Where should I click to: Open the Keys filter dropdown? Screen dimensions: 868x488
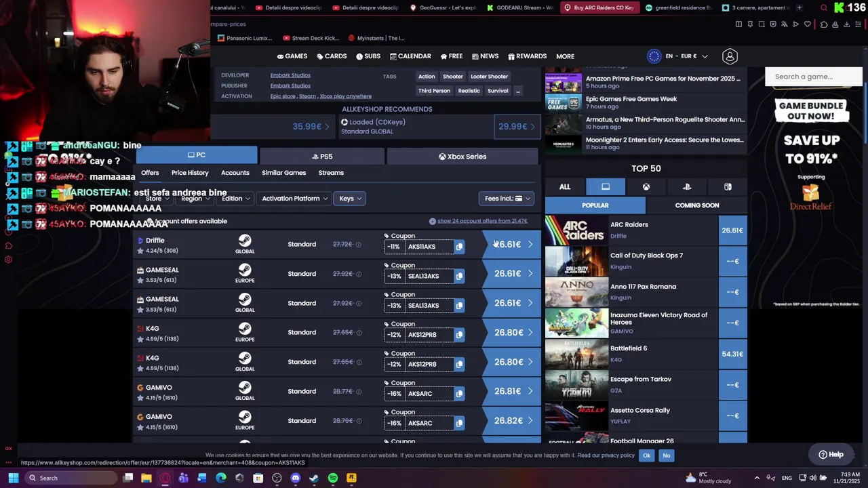click(x=351, y=199)
